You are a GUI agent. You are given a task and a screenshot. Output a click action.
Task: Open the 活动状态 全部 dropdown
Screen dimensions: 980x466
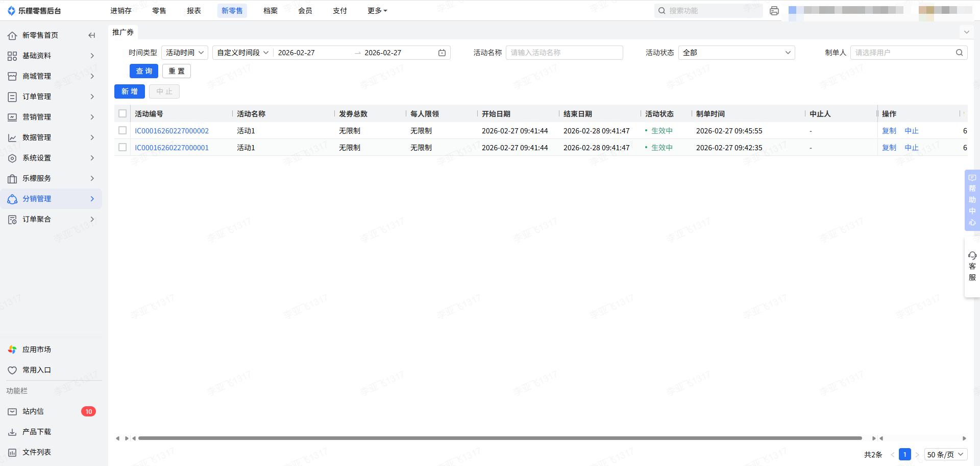point(737,53)
